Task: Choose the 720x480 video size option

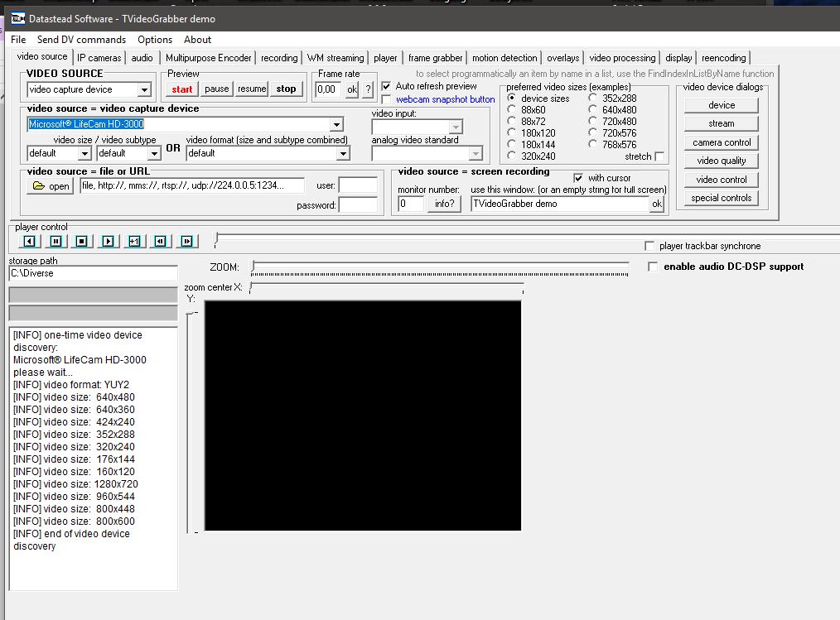Action: [x=592, y=121]
